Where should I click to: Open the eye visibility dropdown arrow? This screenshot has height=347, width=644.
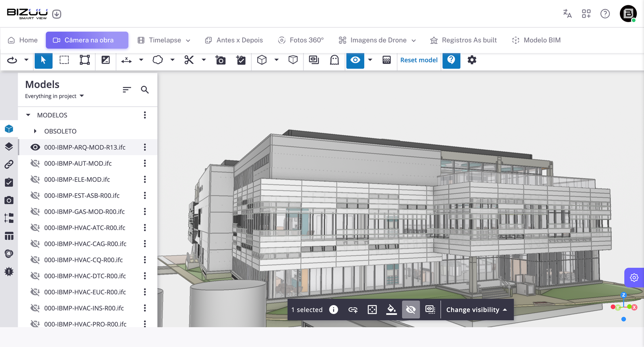click(370, 60)
